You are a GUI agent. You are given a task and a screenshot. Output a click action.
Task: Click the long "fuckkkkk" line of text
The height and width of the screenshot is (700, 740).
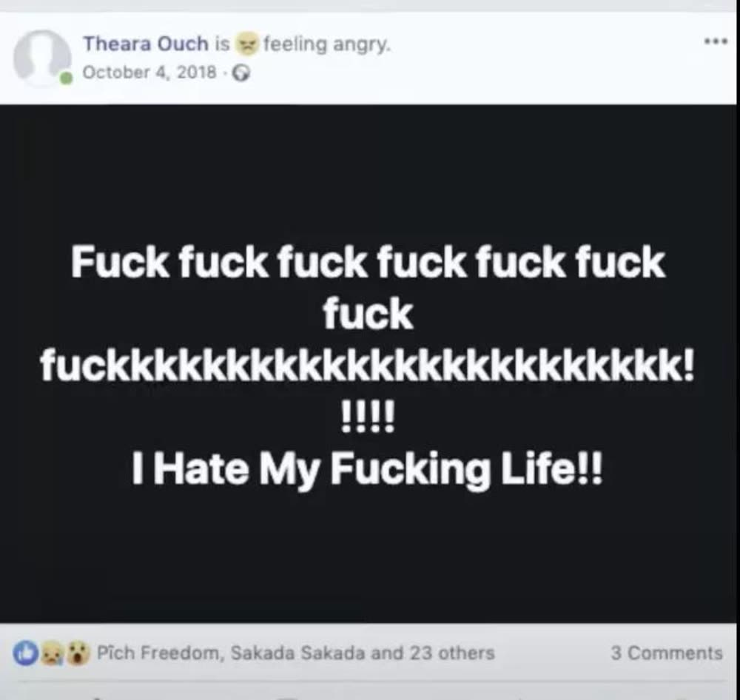point(368,366)
